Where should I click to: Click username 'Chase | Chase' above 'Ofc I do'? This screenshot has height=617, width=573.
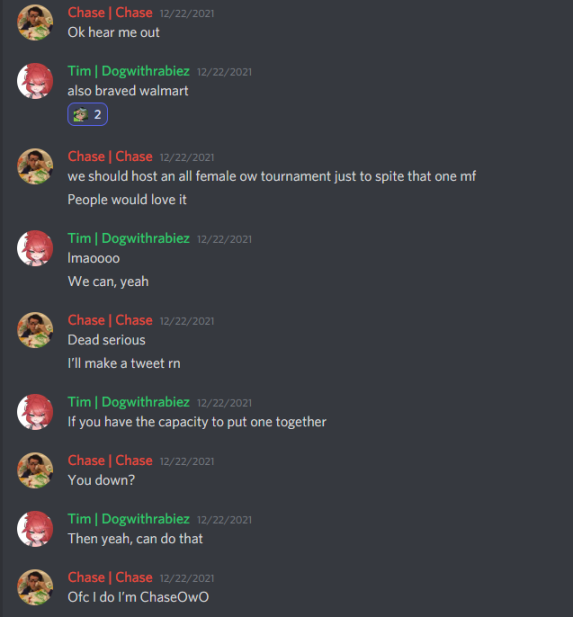[110, 577]
